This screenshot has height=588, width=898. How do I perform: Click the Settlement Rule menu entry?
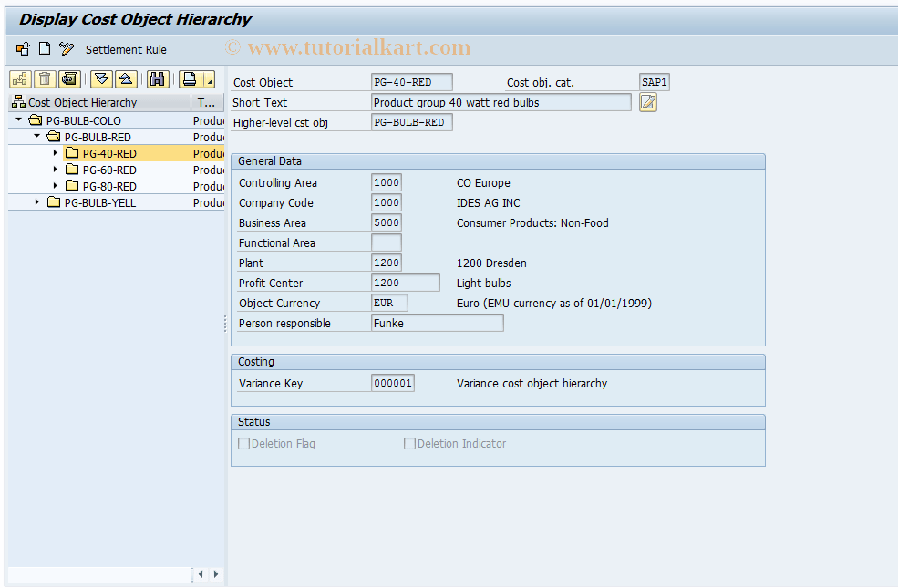[x=128, y=49]
